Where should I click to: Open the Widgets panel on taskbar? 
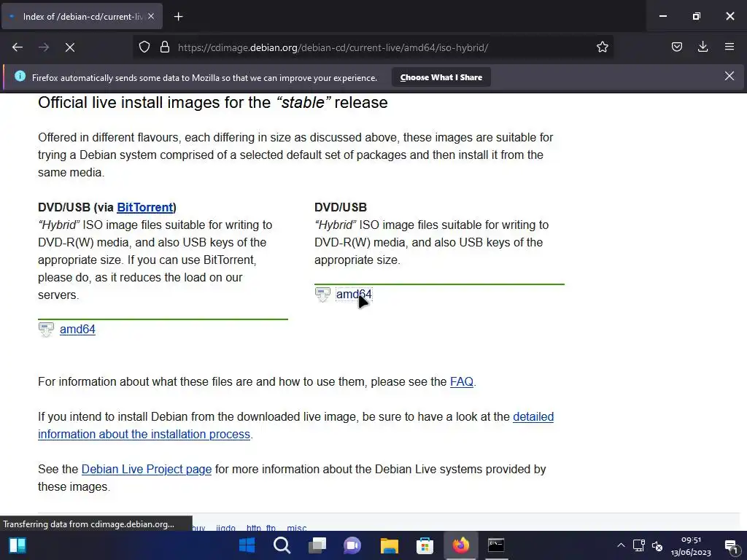[x=18, y=545]
